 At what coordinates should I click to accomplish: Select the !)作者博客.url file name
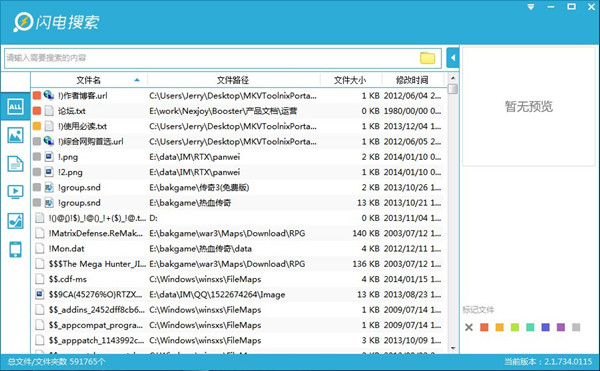click(x=82, y=96)
